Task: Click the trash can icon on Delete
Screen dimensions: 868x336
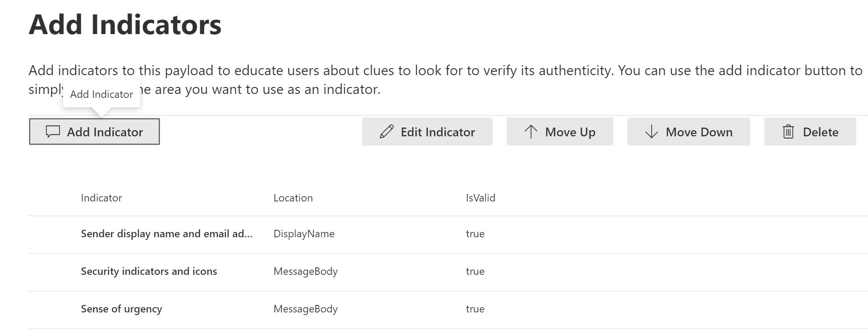Action: point(788,132)
